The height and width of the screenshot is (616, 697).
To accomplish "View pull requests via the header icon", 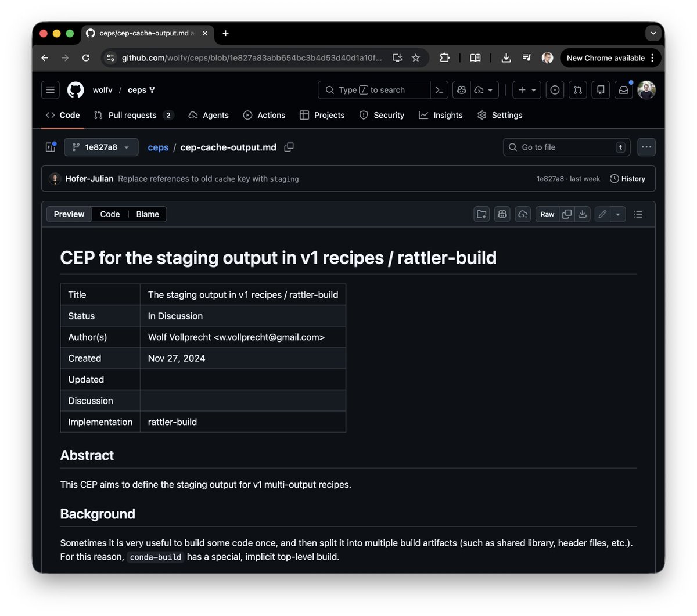I will pyautogui.click(x=578, y=90).
